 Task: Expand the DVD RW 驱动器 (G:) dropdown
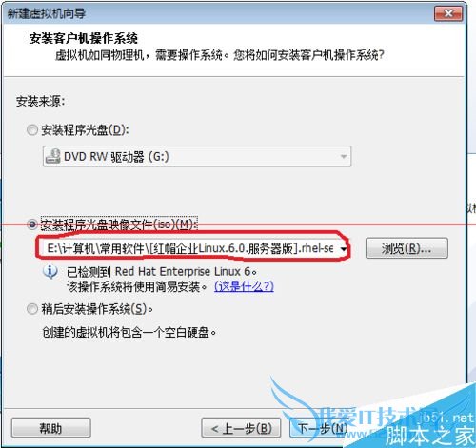coord(343,156)
